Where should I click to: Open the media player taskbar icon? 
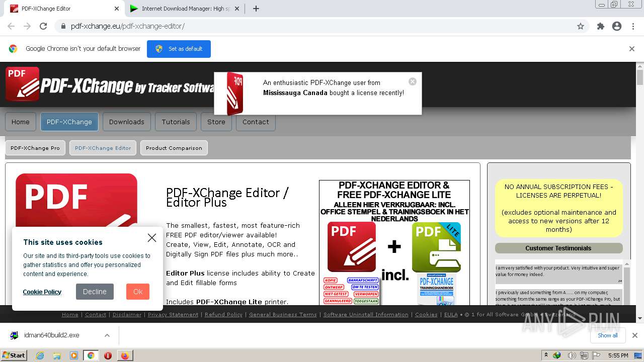tap(74, 355)
